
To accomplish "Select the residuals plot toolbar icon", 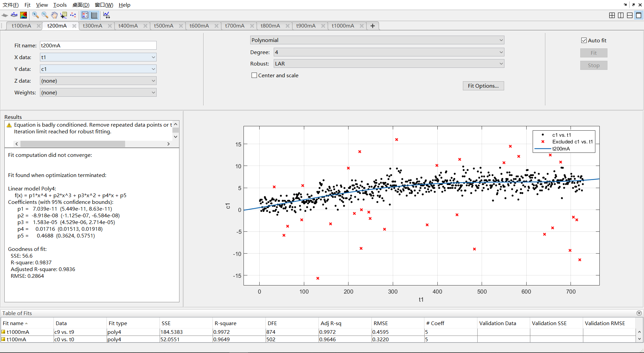I will click(14, 15).
